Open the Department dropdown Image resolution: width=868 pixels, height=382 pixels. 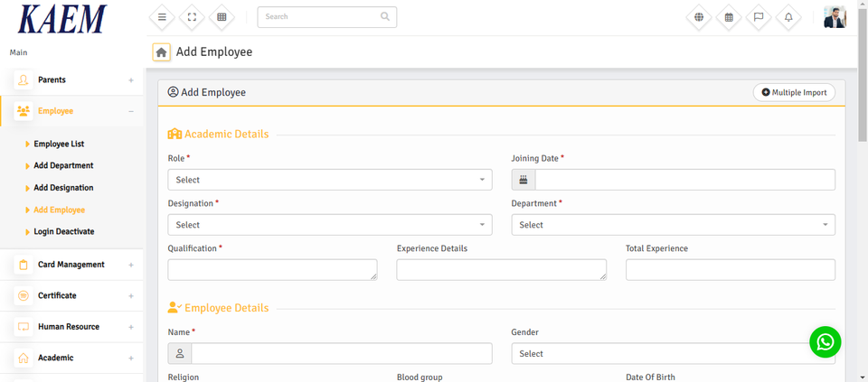(673, 225)
